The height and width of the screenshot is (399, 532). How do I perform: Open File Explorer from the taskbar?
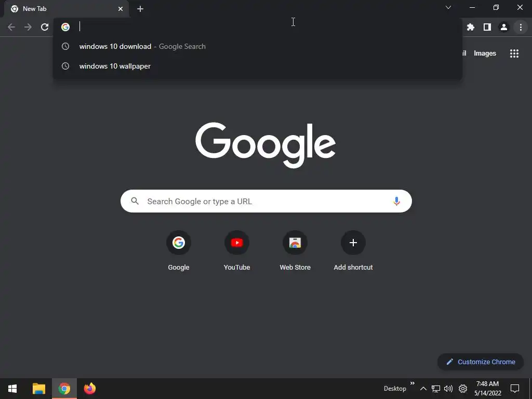[38, 389]
